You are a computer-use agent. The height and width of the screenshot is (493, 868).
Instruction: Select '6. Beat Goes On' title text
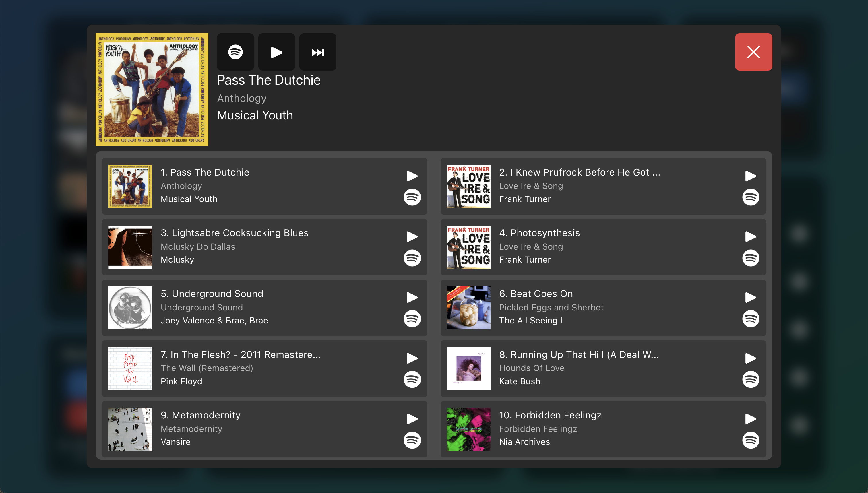(x=536, y=294)
